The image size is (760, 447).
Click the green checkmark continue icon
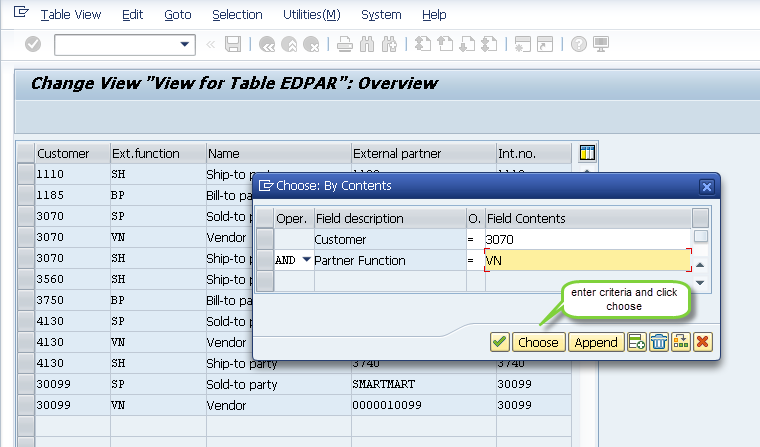(499, 342)
